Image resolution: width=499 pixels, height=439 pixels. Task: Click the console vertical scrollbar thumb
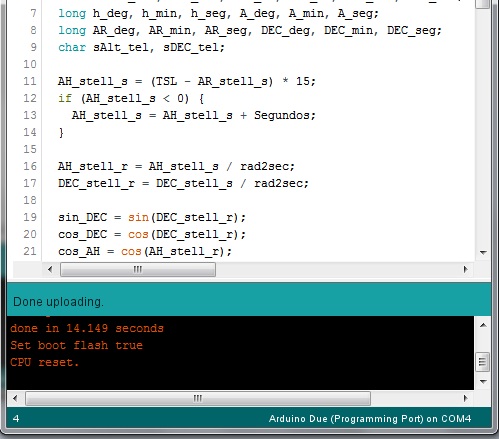pyautogui.click(x=483, y=362)
